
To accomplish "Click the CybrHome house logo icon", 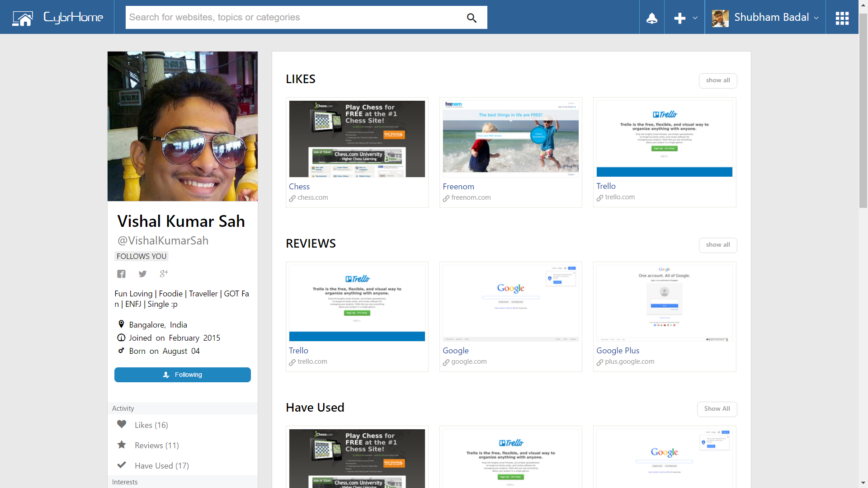I will click(23, 18).
